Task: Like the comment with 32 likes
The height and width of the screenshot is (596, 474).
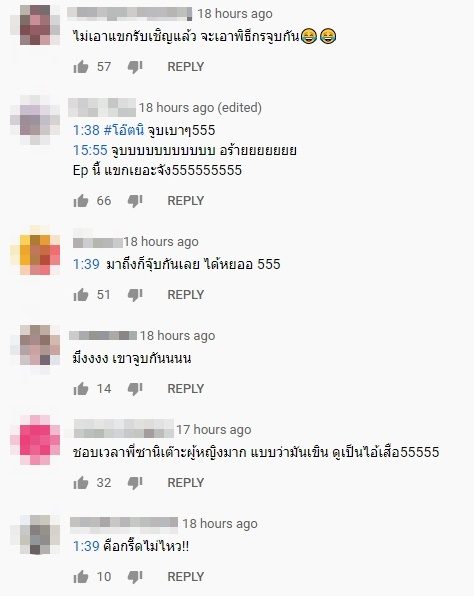Action: 81,483
